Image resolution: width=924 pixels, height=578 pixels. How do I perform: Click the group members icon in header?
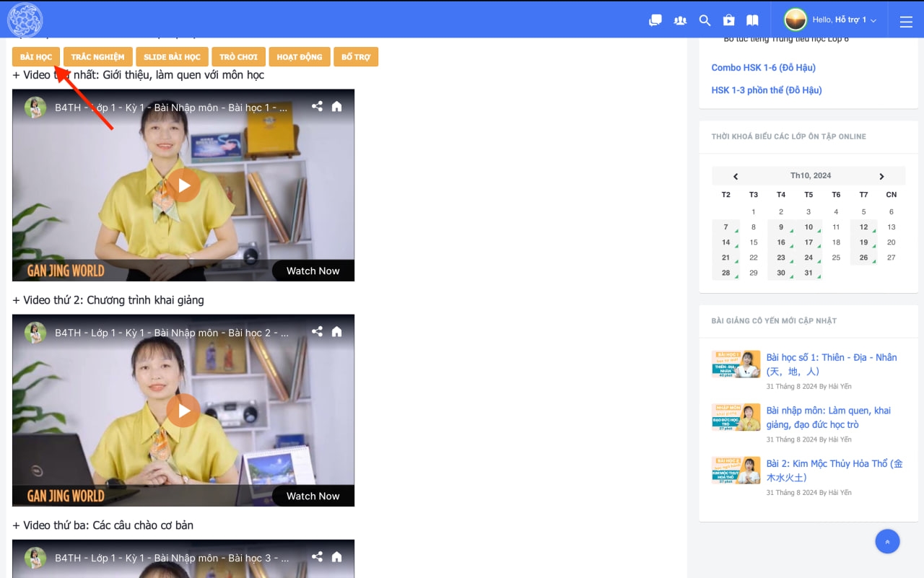coord(680,20)
